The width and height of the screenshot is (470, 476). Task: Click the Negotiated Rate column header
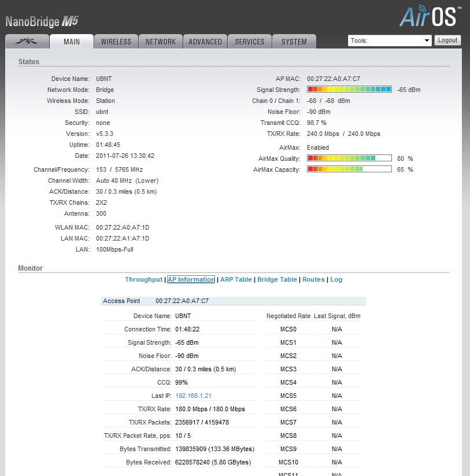(288, 316)
